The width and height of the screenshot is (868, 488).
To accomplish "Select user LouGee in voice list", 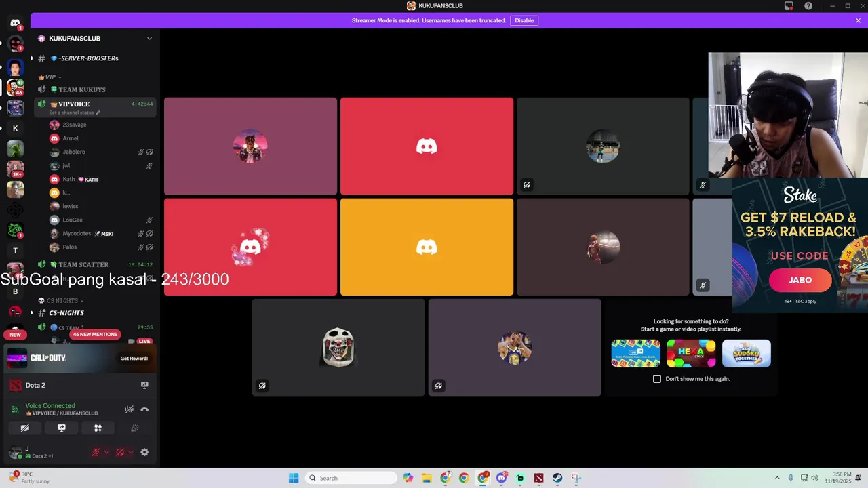I will click(x=102, y=220).
